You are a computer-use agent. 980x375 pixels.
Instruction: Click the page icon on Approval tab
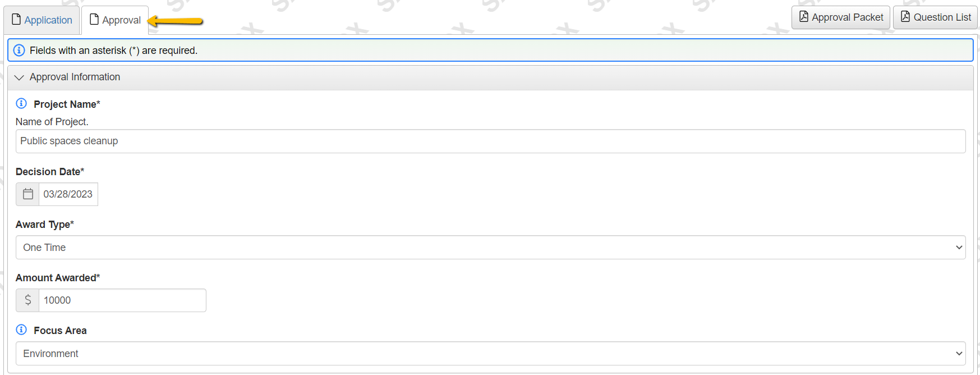coord(94,20)
